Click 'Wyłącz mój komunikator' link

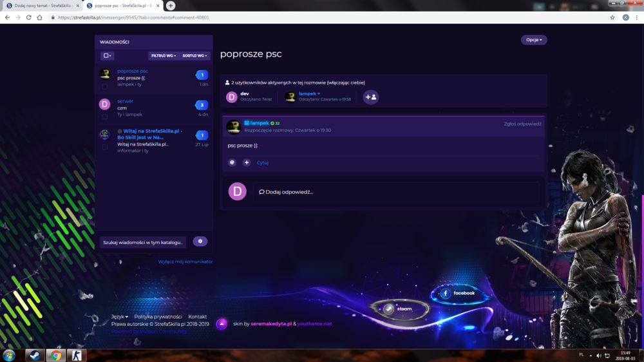(x=185, y=262)
